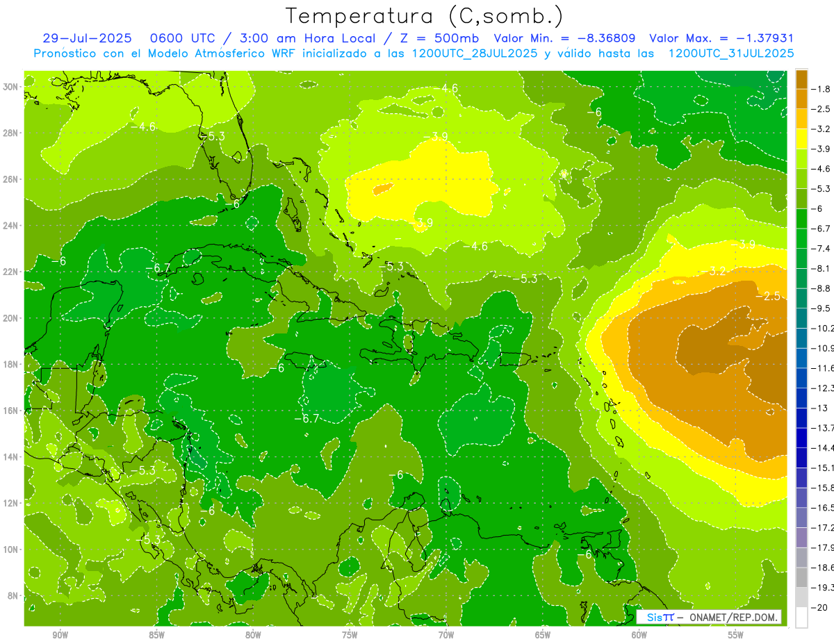
Task: Click the "-13" colorbar scale label
Action: (819, 408)
